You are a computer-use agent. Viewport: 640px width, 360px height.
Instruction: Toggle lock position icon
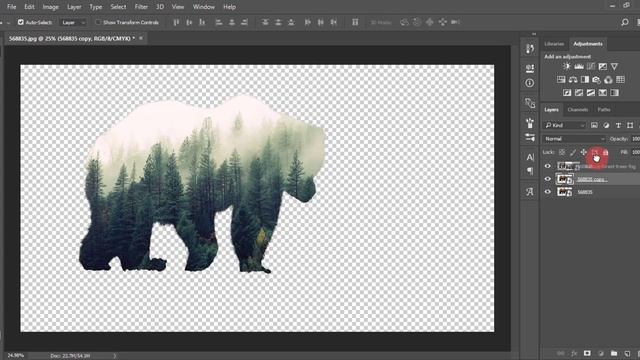pos(584,152)
